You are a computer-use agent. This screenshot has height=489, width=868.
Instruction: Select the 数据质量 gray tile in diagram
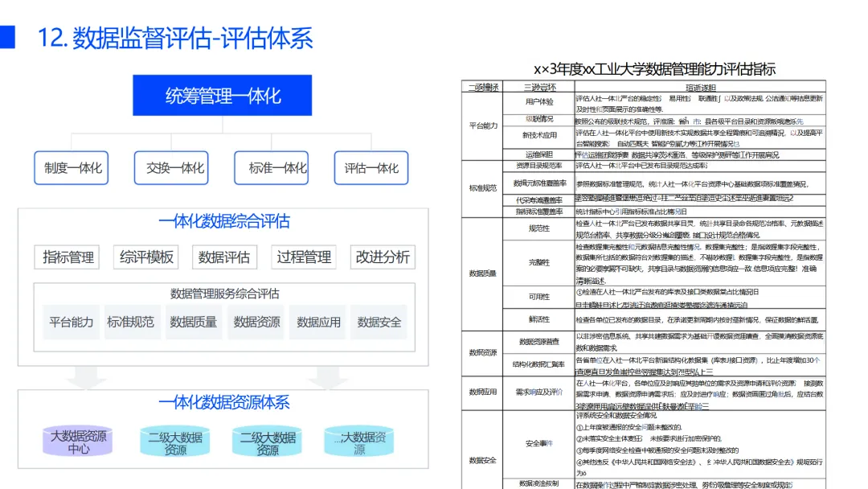point(194,322)
